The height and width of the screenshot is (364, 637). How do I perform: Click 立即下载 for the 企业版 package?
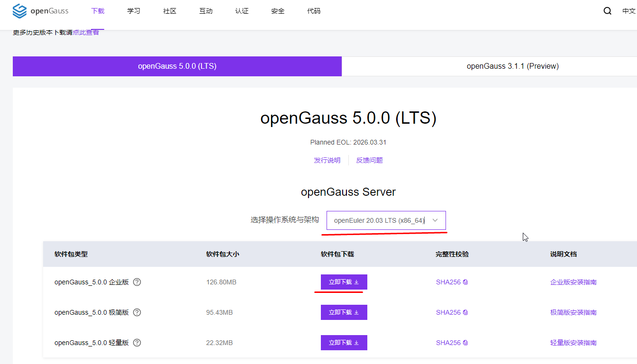tap(344, 282)
